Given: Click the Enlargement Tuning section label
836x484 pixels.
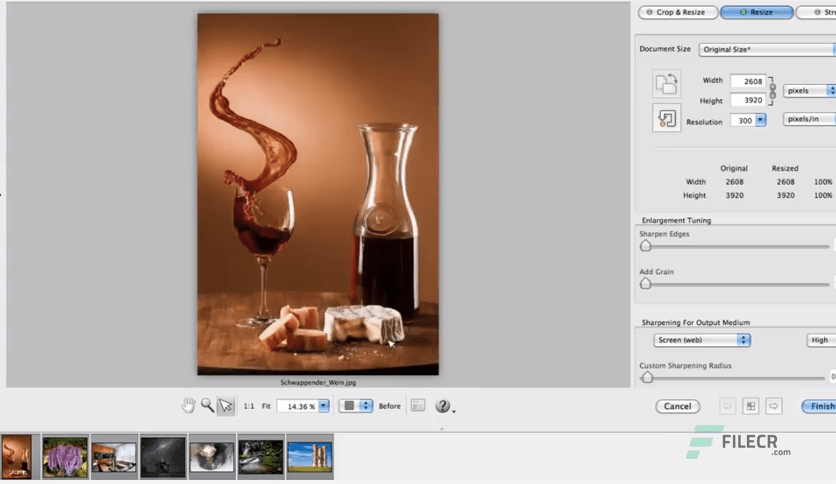Looking at the screenshot, I should (676, 220).
